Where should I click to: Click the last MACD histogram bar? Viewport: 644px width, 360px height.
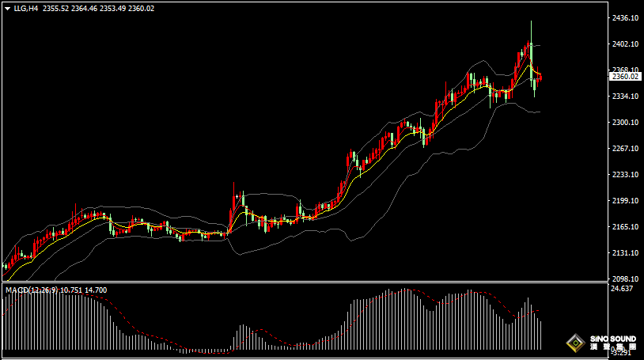(541, 335)
